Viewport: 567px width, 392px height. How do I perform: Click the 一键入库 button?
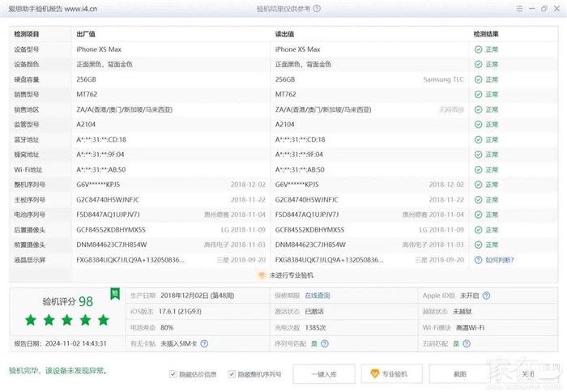pos(324,374)
